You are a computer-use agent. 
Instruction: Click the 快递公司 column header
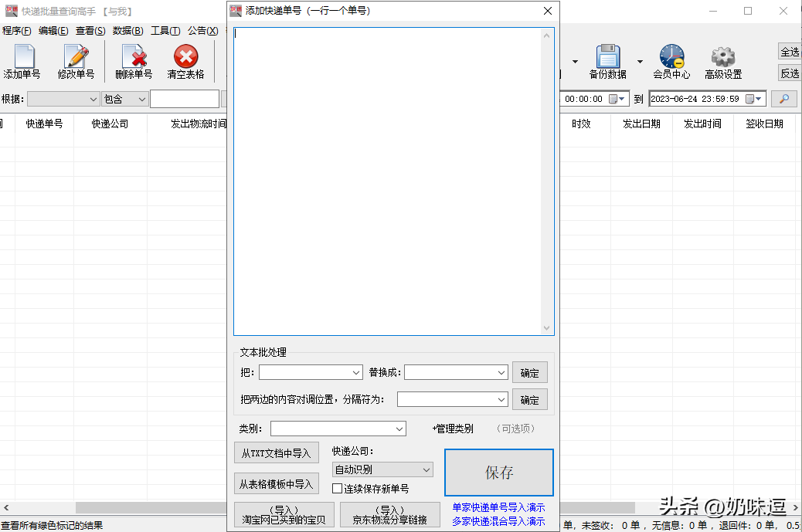pyautogui.click(x=110, y=124)
